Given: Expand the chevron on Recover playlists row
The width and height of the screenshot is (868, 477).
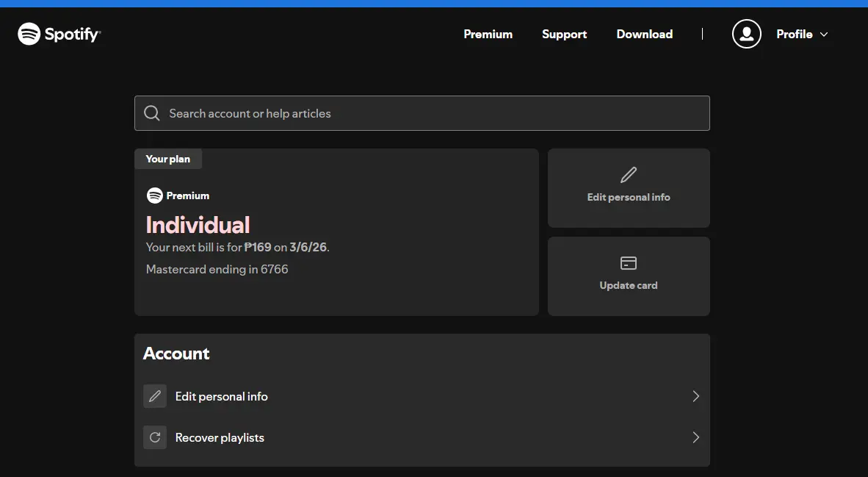Looking at the screenshot, I should coord(696,437).
